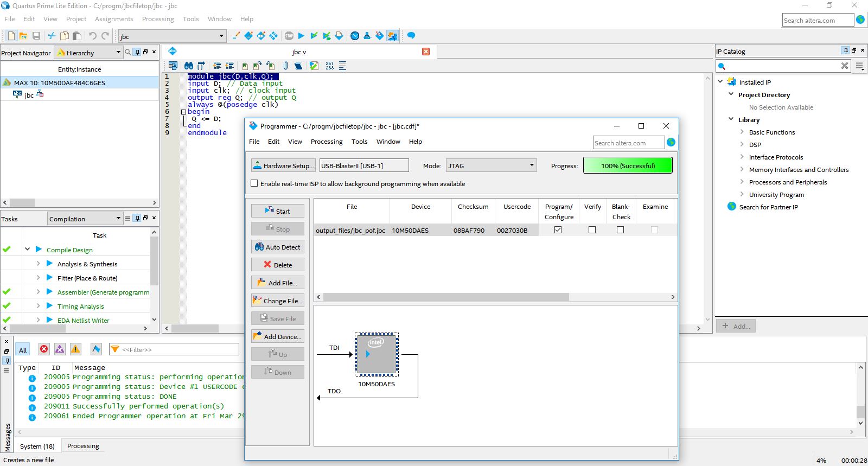
Task: Enable the Verify checkbox in programmer
Action: [x=592, y=230]
